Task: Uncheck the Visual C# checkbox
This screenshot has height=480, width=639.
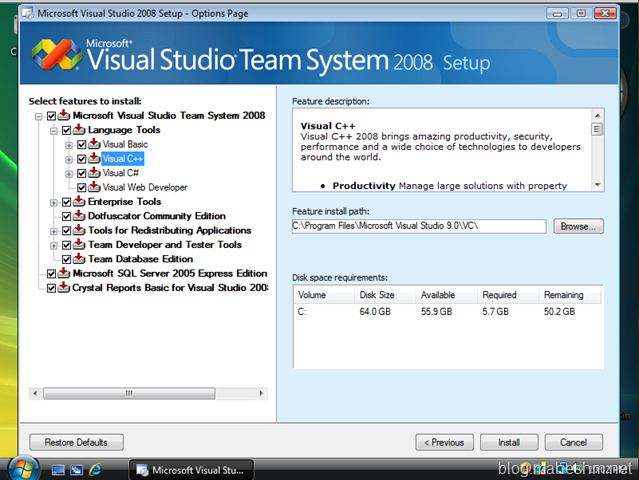Action: pyautogui.click(x=82, y=174)
